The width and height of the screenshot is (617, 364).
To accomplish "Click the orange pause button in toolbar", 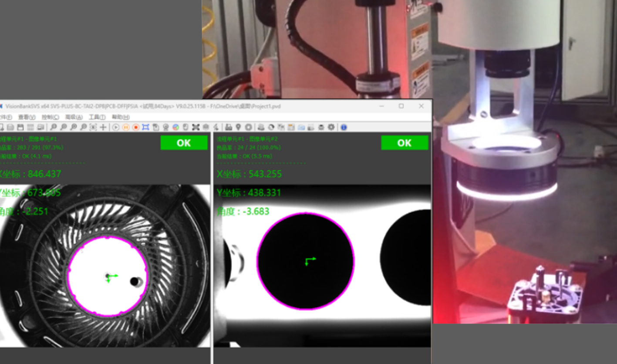I will (x=126, y=127).
